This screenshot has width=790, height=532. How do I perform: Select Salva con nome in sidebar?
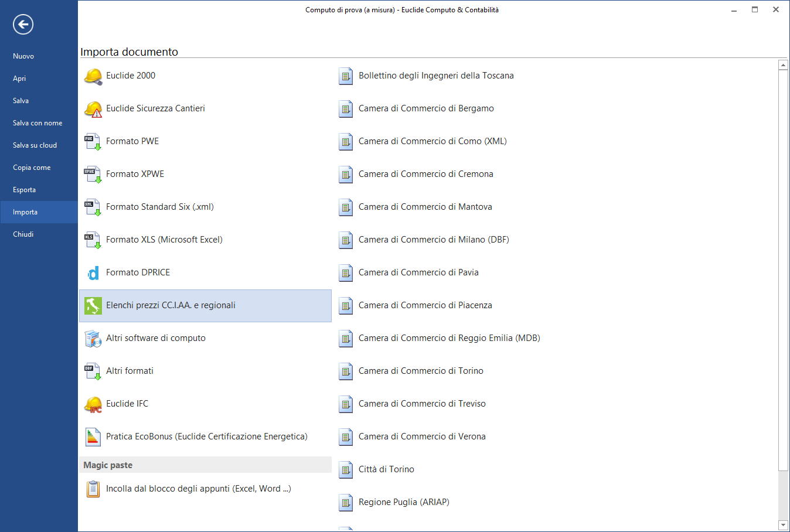click(x=38, y=123)
